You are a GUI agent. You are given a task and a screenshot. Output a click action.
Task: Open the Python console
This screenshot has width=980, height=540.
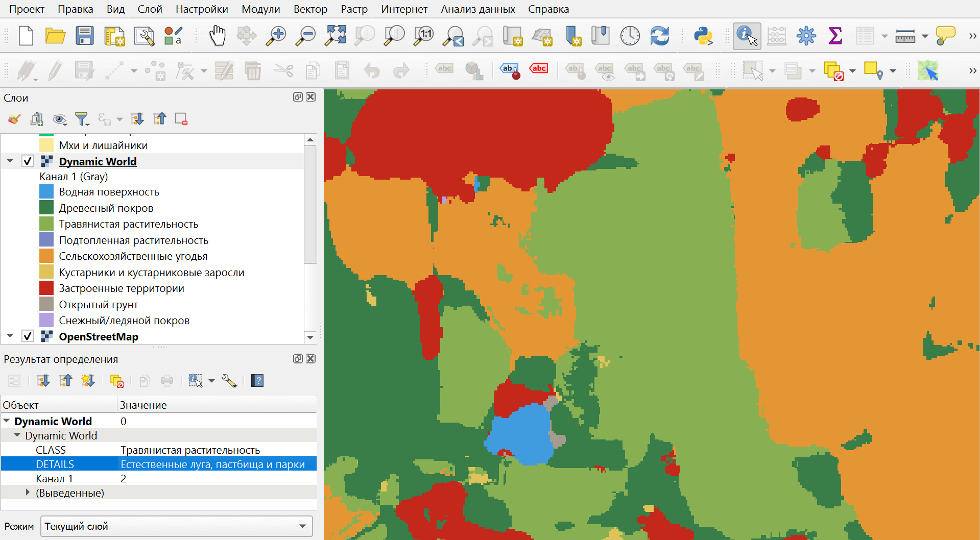pos(703,36)
